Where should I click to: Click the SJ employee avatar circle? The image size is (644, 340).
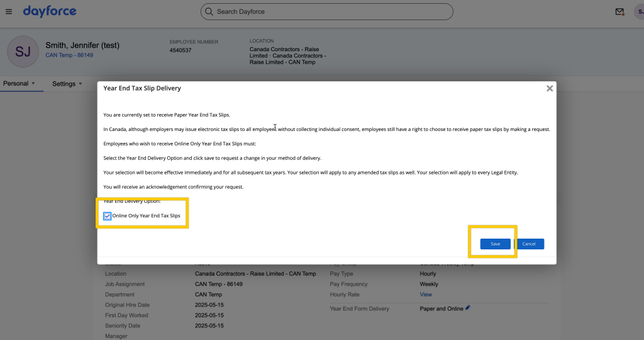click(23, 52)
